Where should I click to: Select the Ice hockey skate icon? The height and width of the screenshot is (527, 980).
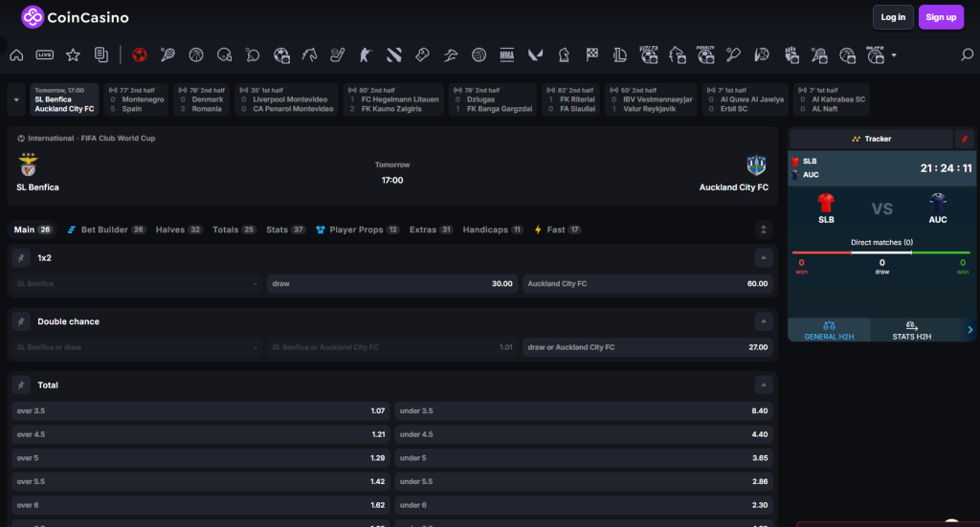click(338, 55)
